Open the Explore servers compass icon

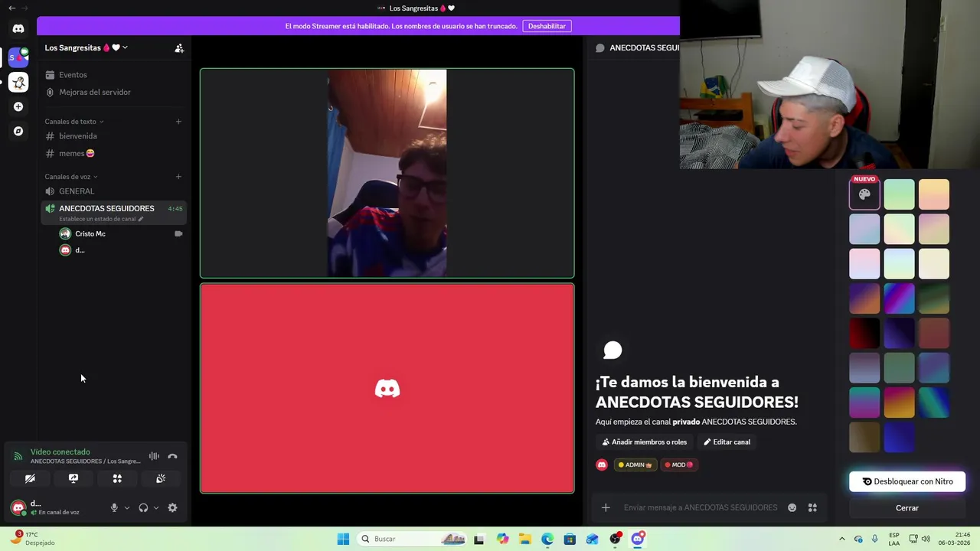click(x=18, y=131)
